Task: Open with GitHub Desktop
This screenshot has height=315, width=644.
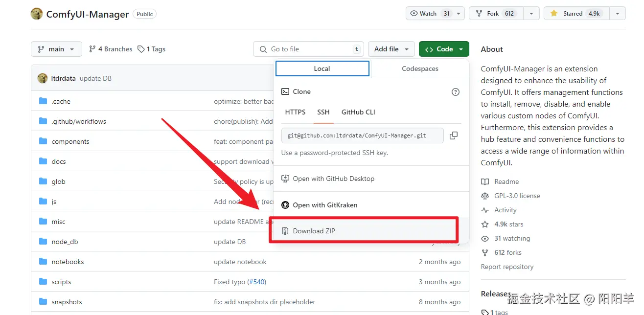Action: click(333, 179)
